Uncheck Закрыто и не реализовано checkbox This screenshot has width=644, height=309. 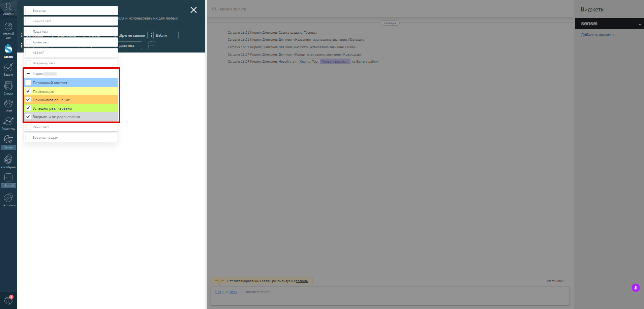tap(28, 116)
